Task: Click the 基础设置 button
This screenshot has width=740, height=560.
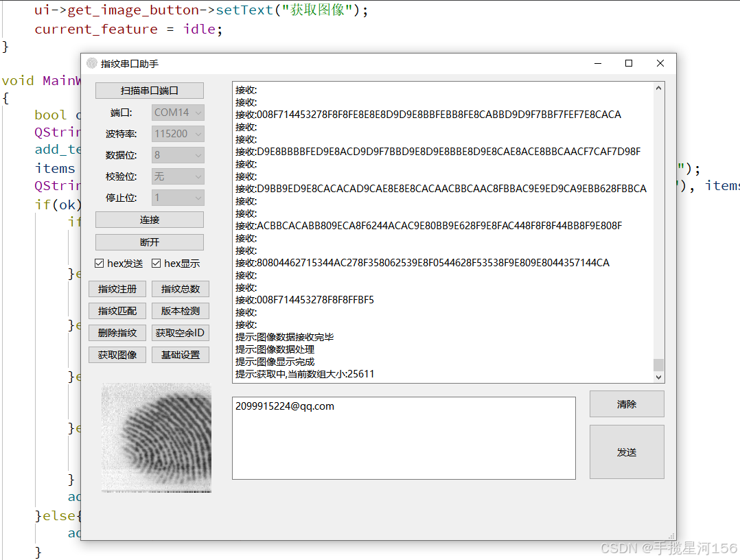Action: tap(181, 355)
